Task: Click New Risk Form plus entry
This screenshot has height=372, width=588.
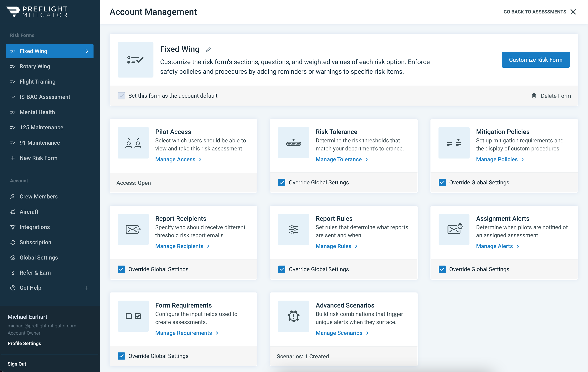Action: pos(38,158)
